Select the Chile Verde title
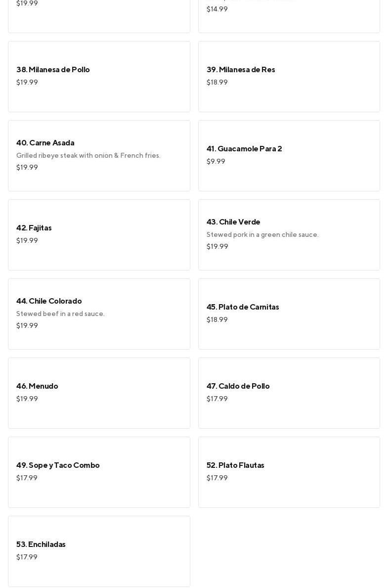388x588 pixels. pyautogui.click(x=233, y=222)
